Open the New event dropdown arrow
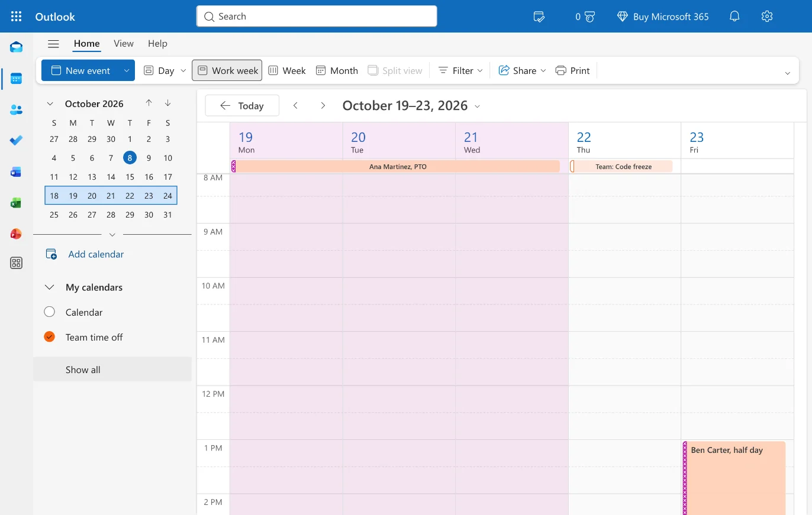The width and height of the screenshot is (812, 515). (x=126, y=70)
